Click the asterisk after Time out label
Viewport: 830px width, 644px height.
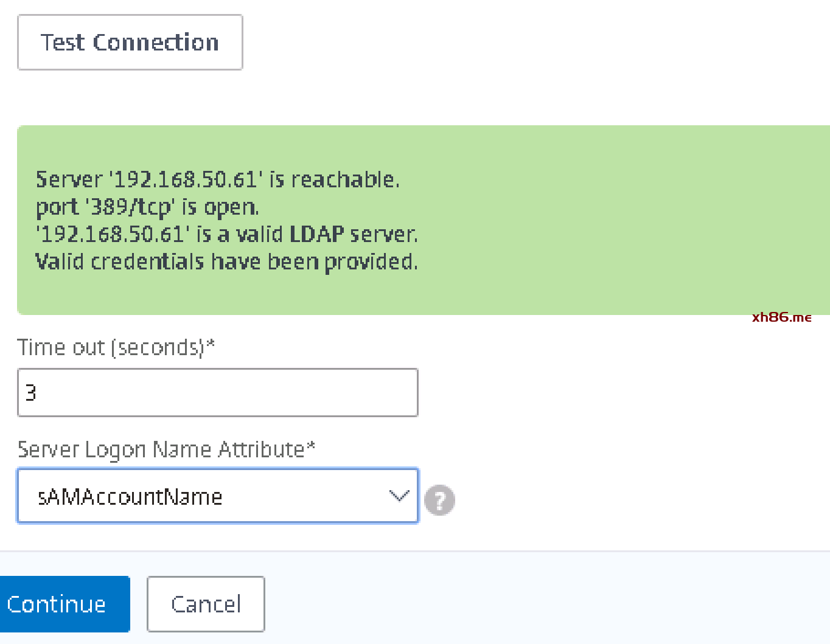[211, 344]
